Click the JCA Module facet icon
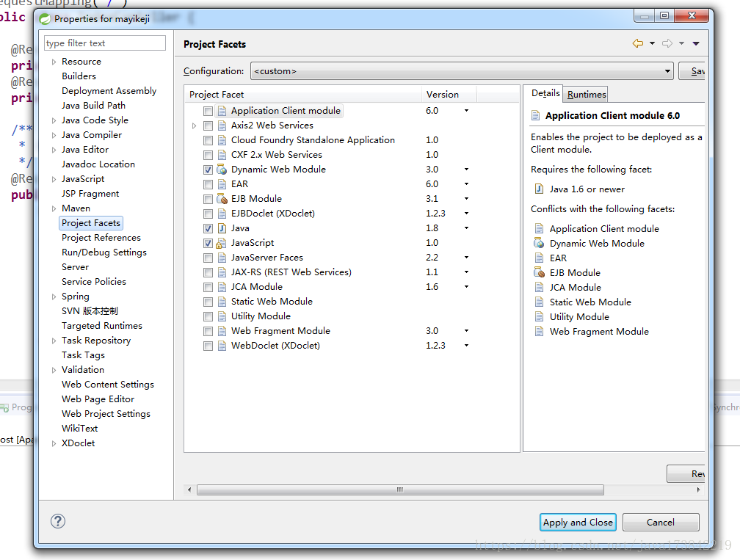This screenshot has width=740, height=560. point(222,287)
